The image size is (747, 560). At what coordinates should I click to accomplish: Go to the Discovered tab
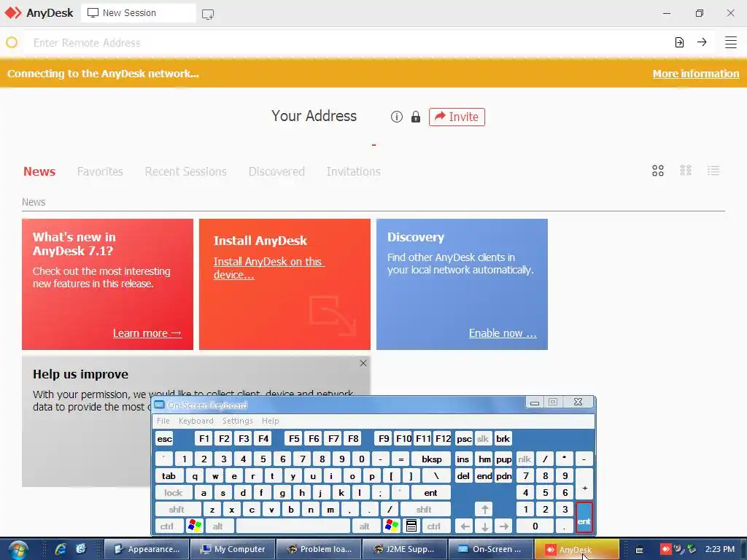(x=276, y=171)
